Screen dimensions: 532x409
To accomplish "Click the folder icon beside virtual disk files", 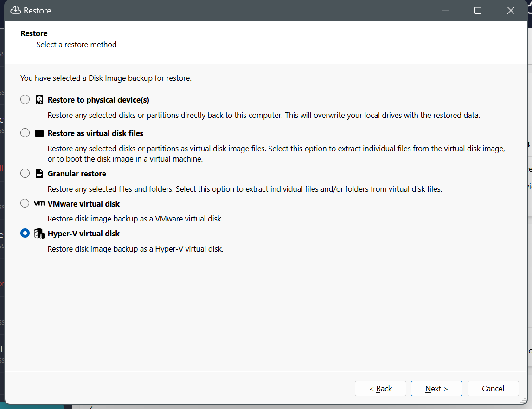I will click(39, 133).
